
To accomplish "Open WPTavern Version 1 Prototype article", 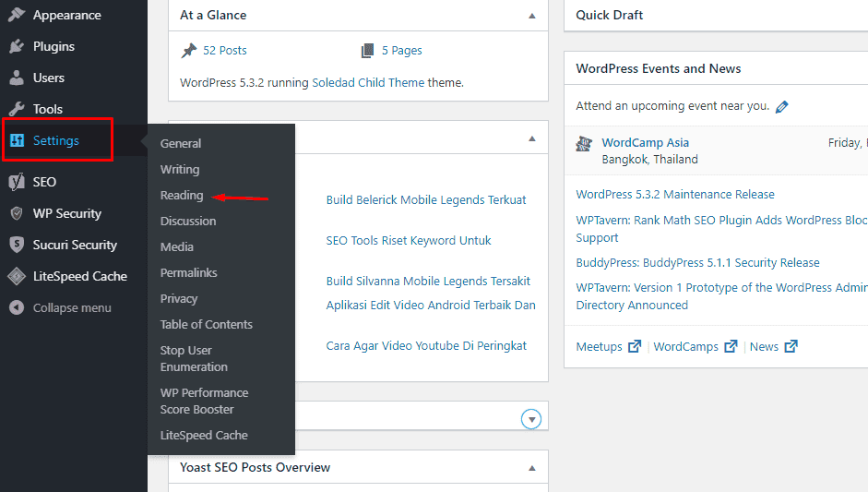I will click(x=722, y=296).
